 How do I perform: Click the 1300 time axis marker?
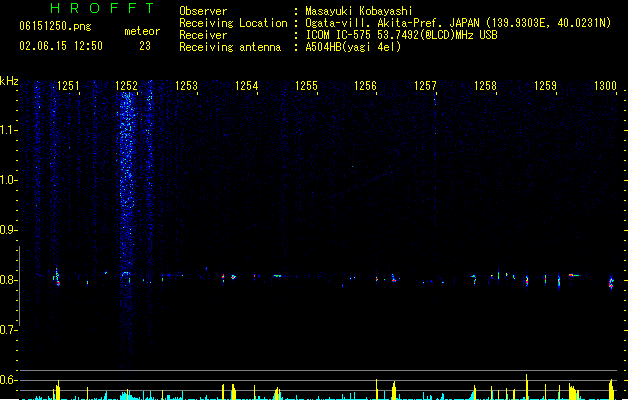pos(605,86)
